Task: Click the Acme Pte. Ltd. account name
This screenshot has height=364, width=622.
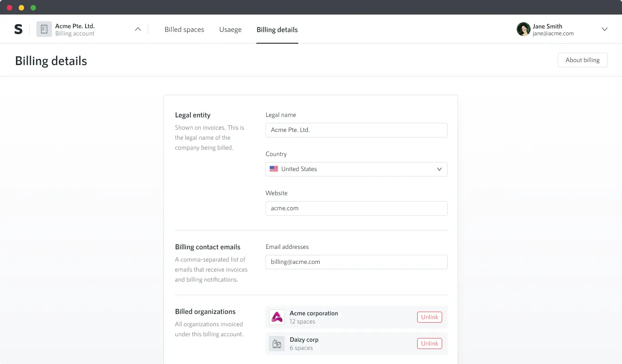Action: point(75,26)
